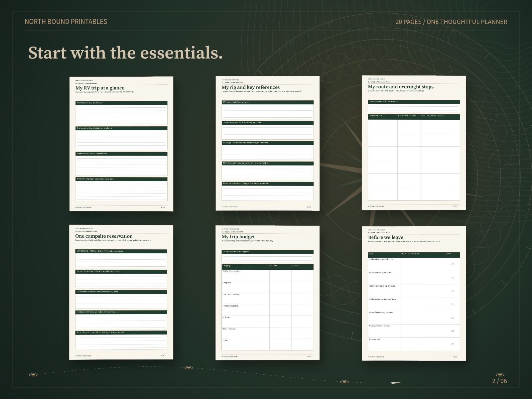Check the 'Confirm documents / insurance' box
Screen dimensions: 532x399
[x=452, y=304]
